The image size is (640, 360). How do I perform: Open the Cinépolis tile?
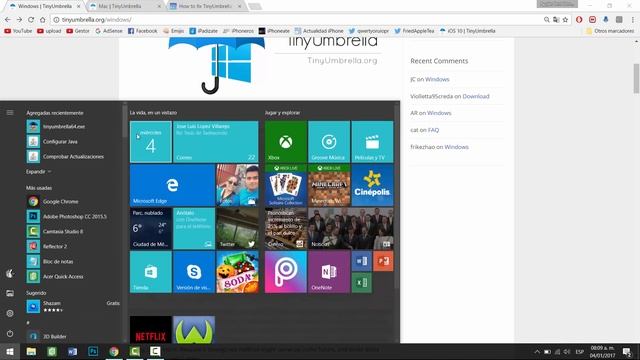coord(372,185)
